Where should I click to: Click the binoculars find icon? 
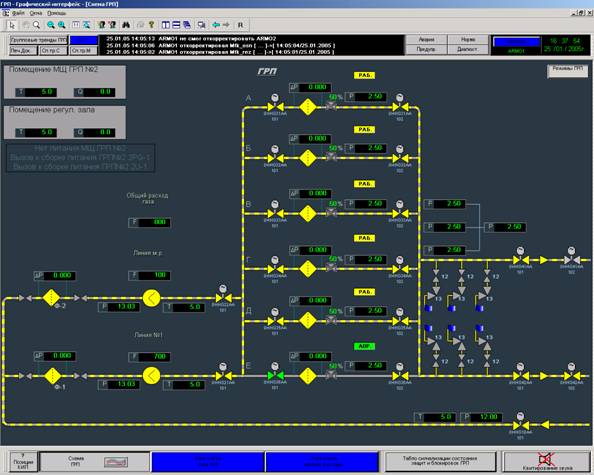[x=126, y=25]
